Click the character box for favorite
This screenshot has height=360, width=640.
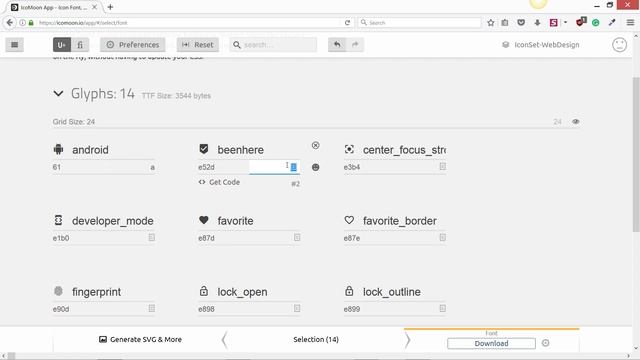297,238
